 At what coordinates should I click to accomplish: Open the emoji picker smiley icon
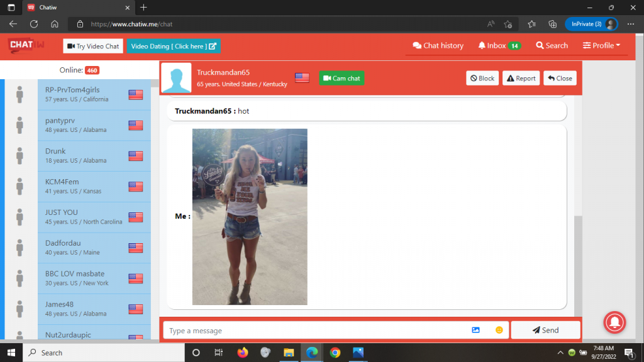pyautogui.click(x=499, y=330)
